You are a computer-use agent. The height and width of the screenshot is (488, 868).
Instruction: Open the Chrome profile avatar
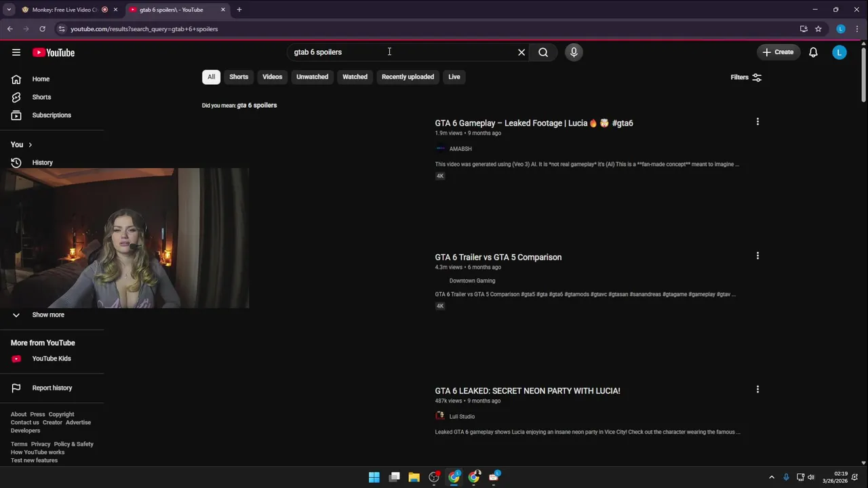point(841,29)
